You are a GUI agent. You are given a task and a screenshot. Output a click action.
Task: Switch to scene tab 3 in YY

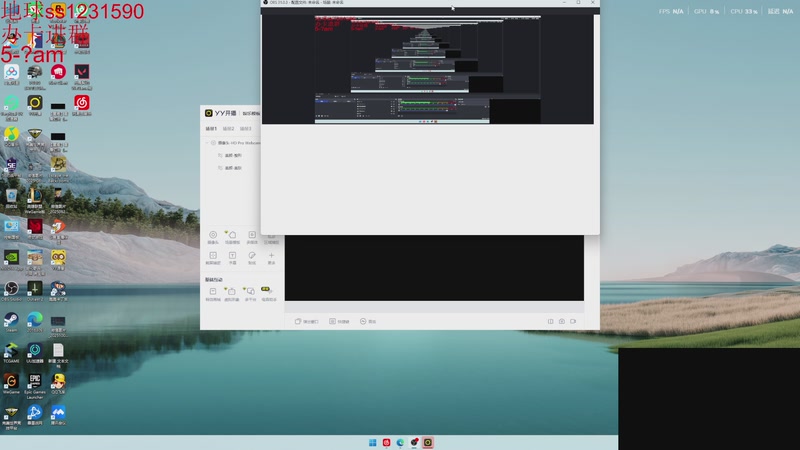coord(245,129)
